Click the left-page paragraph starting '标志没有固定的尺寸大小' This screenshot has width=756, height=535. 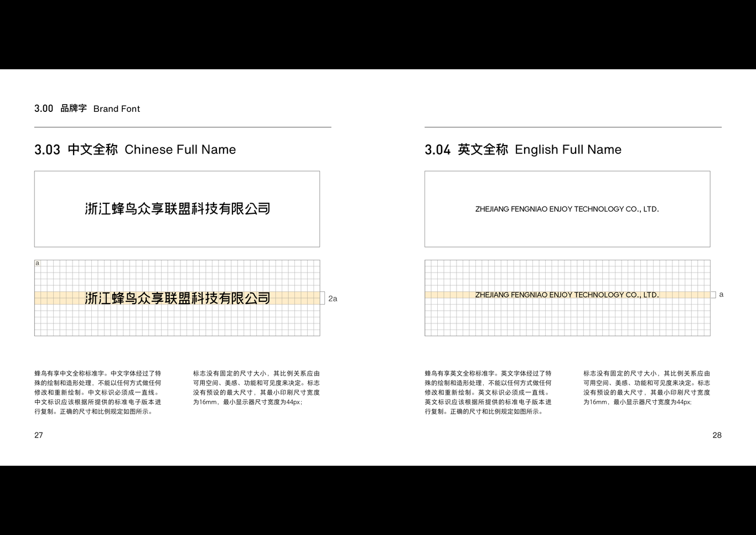(x=256, y=388)
